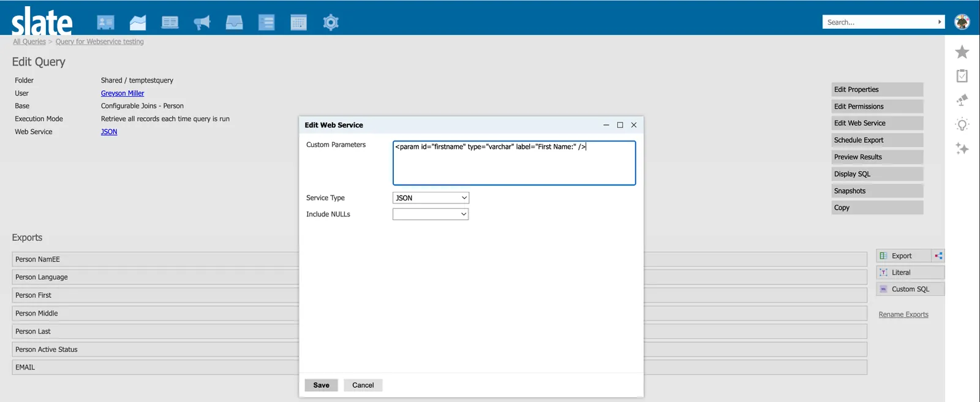Minimize the Edit Web Service dialog
This screenshot has width=980, height=402.
606,125
